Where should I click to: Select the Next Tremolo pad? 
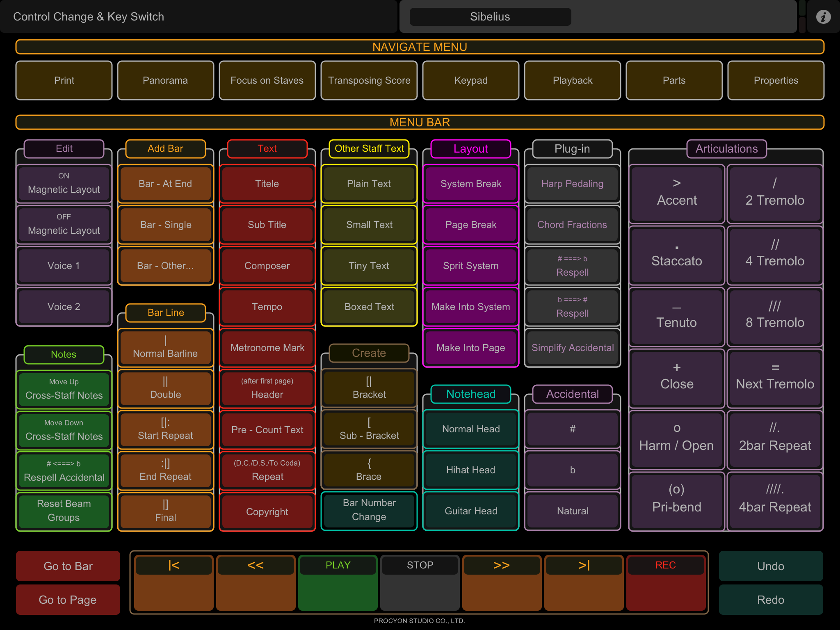775,378
